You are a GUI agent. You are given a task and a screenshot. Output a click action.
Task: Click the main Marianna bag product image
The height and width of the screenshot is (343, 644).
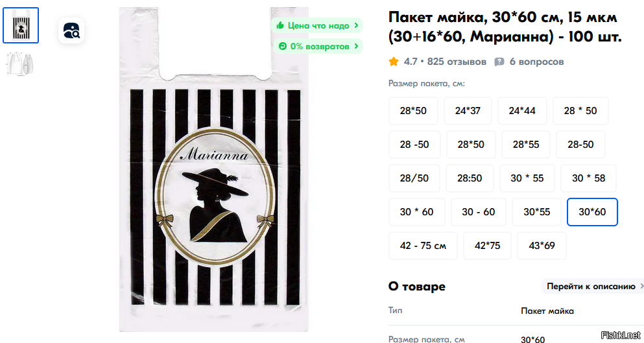point(213,169)
